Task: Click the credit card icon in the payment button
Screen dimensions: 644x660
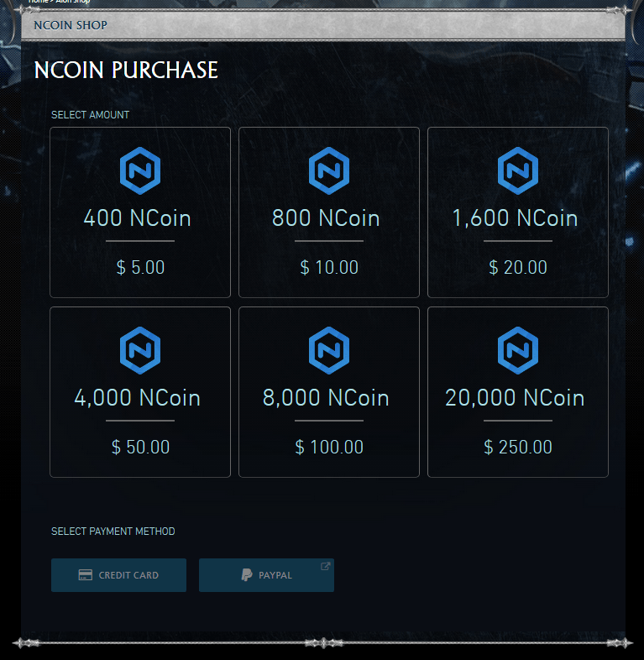Action: [x=85, y=575]
